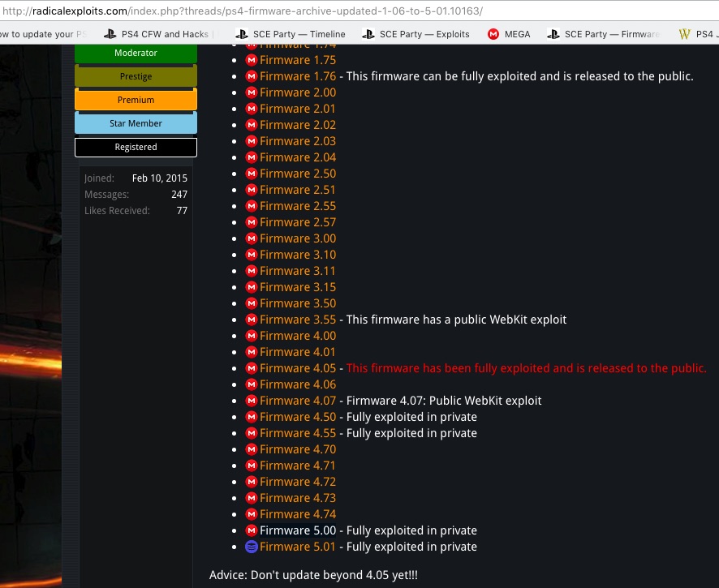Click the Likes Received count 77
719x588 pixels.
point(182,211)
